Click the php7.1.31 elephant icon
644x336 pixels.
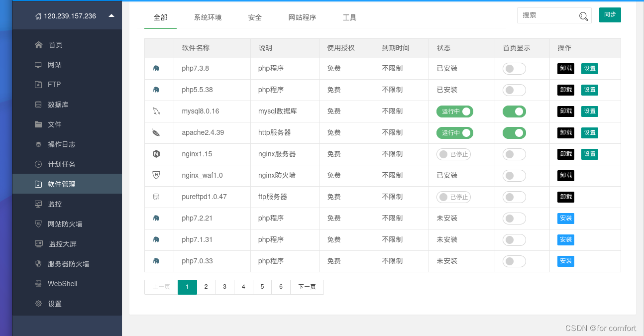[156, 239]
